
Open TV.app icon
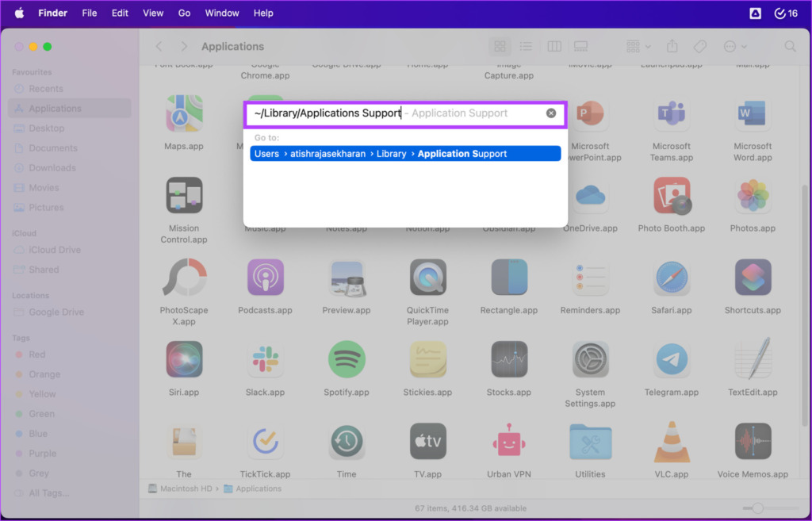click(427, 441)
